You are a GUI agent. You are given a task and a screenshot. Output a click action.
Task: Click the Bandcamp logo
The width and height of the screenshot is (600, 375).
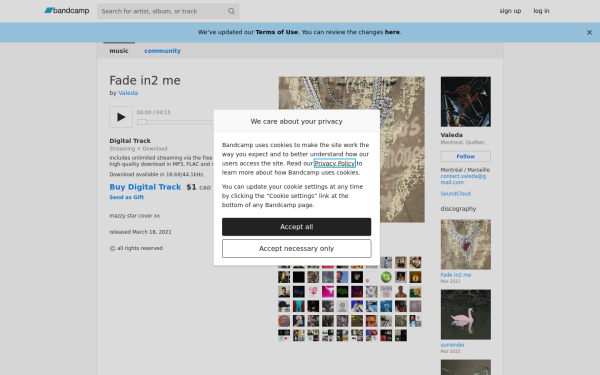[67, 11]
